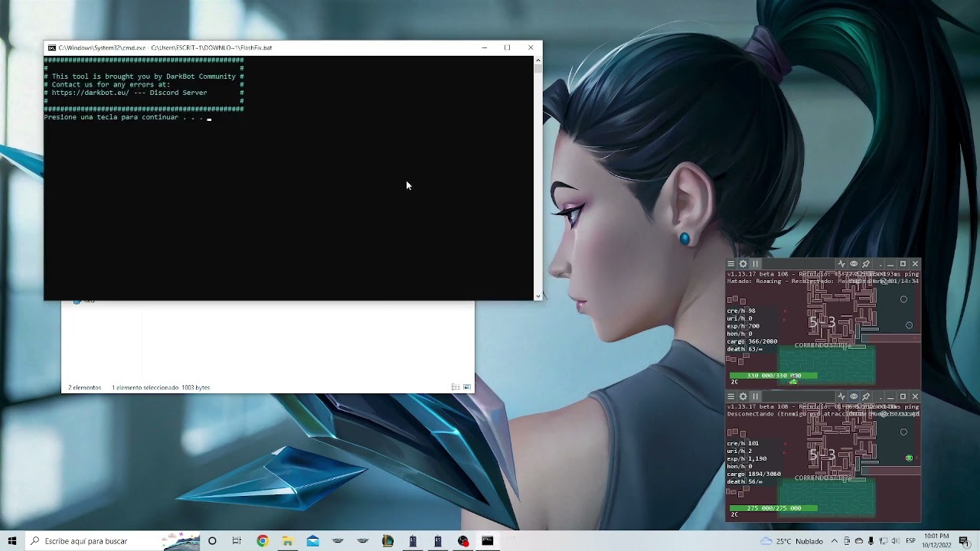Launch Google Chrome from taskbar

coord(263,541)
